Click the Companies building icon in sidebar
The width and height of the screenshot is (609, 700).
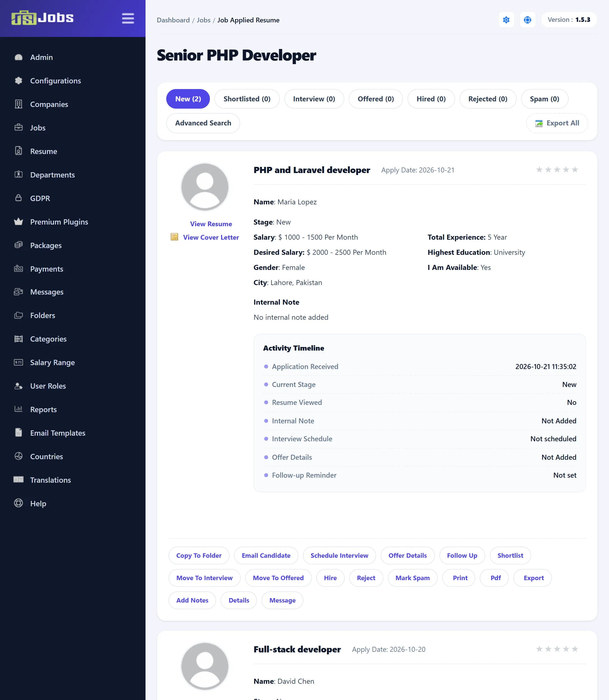click(19, 104)
